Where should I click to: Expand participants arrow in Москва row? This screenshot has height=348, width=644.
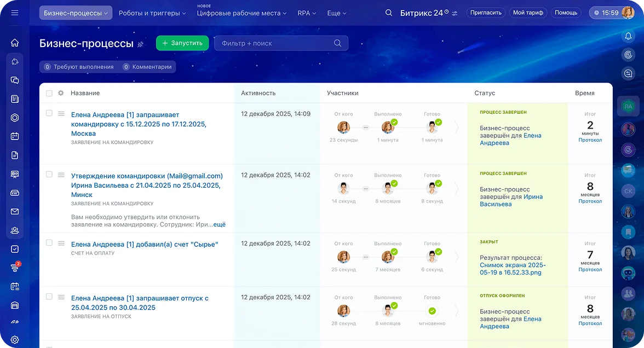[456, 127]
